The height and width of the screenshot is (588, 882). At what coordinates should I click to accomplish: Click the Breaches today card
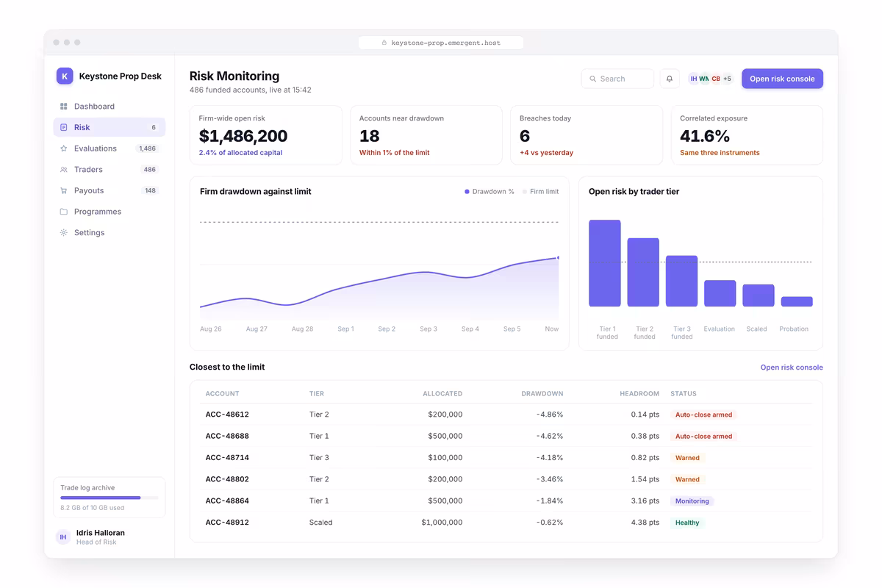(x=587, y=135)
